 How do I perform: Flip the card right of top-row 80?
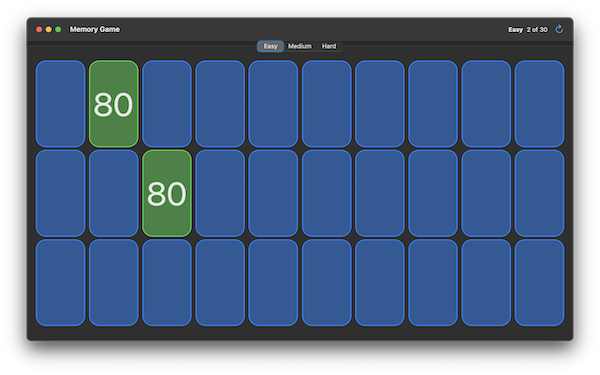click(x=167, y=104)
